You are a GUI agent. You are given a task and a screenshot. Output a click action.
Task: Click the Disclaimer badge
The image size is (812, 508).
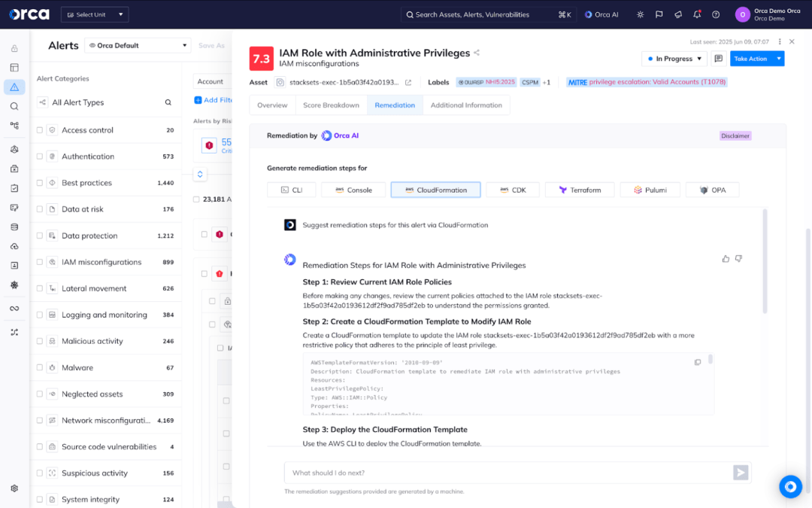735,135
